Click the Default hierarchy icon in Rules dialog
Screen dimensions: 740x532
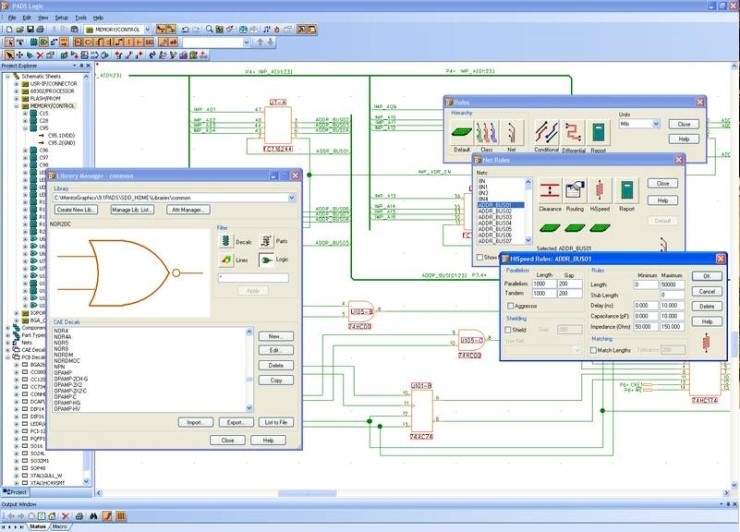coord(462,132)
